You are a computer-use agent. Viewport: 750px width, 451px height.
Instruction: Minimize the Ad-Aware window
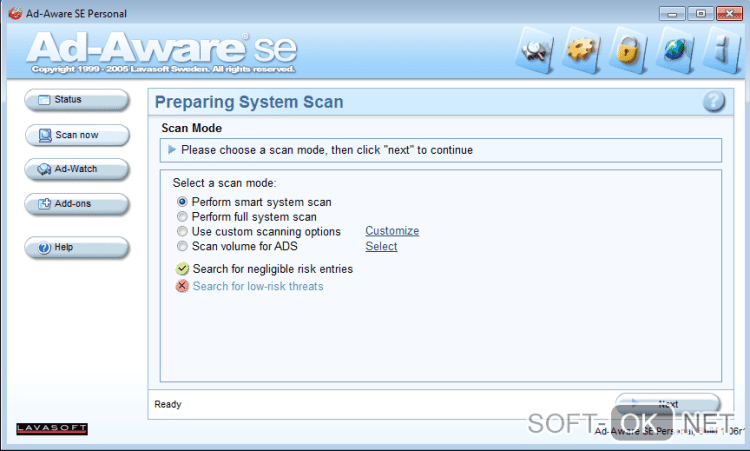(x=672, y=13)
